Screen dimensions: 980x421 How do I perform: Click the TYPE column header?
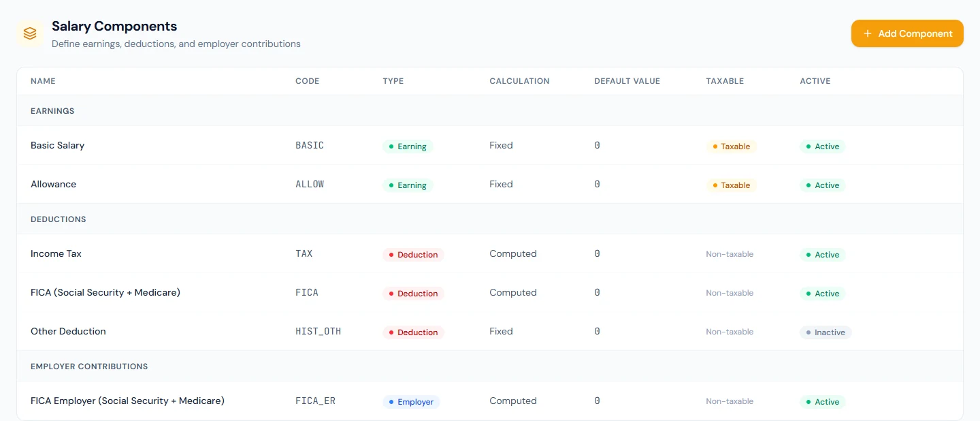pyautogui.click(x=393, y=81)
